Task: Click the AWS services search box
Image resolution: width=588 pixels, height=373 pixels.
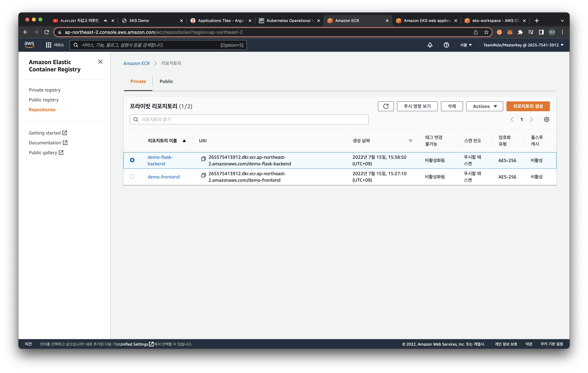Action: pyautogui.click(x=158, y=45)
